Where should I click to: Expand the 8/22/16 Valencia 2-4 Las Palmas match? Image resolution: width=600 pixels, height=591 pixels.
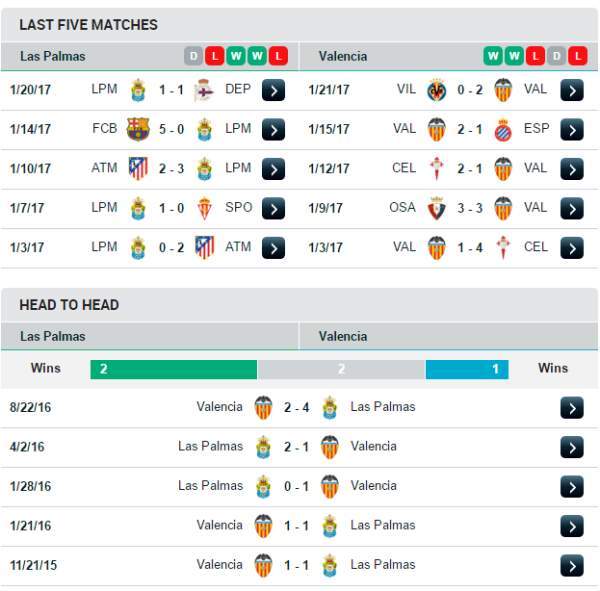[x=572, y=408]
